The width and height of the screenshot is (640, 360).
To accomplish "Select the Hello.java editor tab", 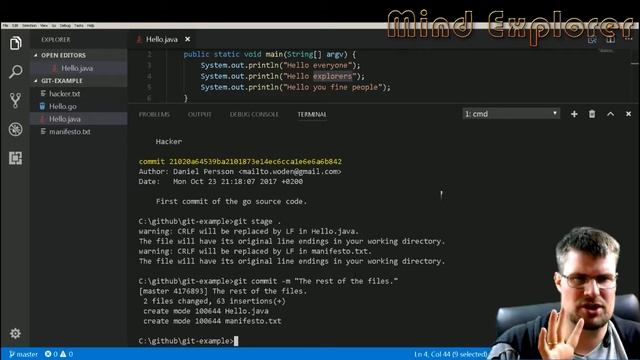I will tap(162, 39).
